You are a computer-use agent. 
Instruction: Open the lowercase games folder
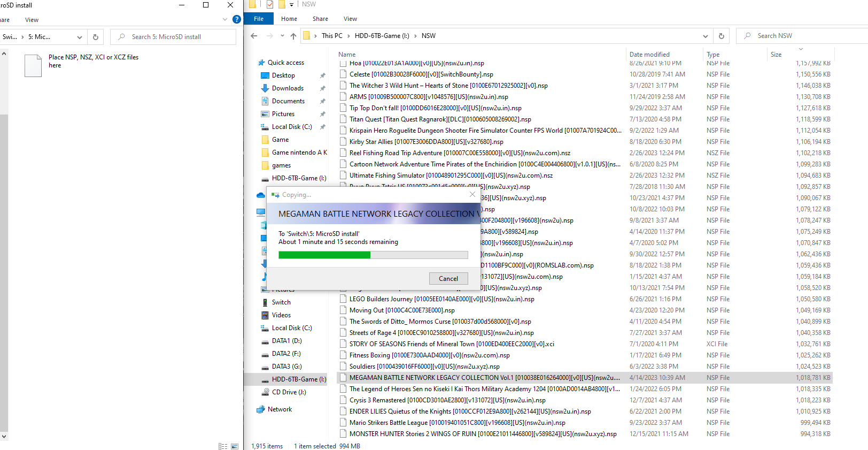click(281, 165)
